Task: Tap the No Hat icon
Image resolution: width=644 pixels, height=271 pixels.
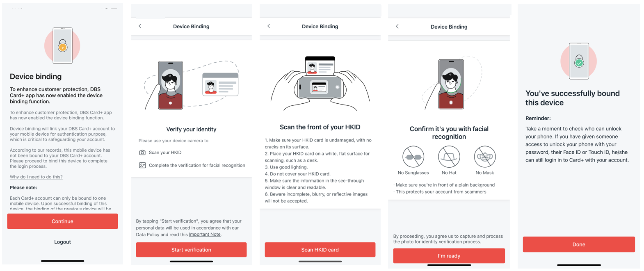Action: [x=449, y=157]
